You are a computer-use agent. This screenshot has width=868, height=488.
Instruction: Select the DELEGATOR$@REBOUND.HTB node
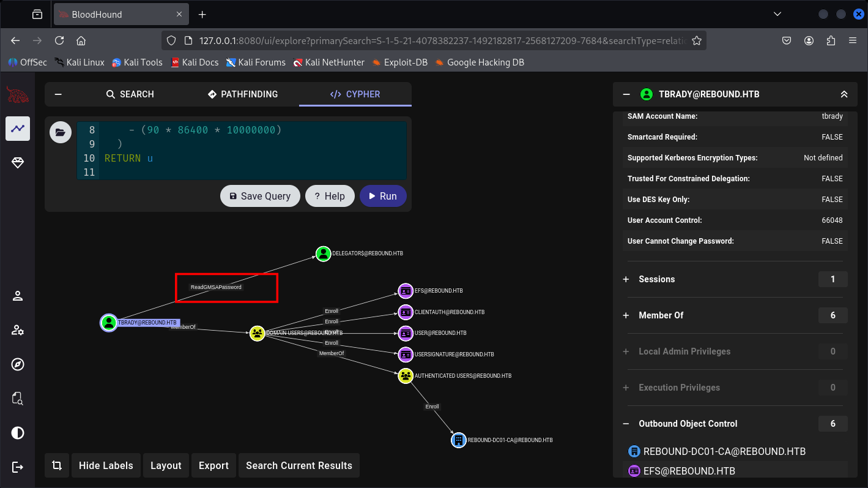[x=323, y=253]
